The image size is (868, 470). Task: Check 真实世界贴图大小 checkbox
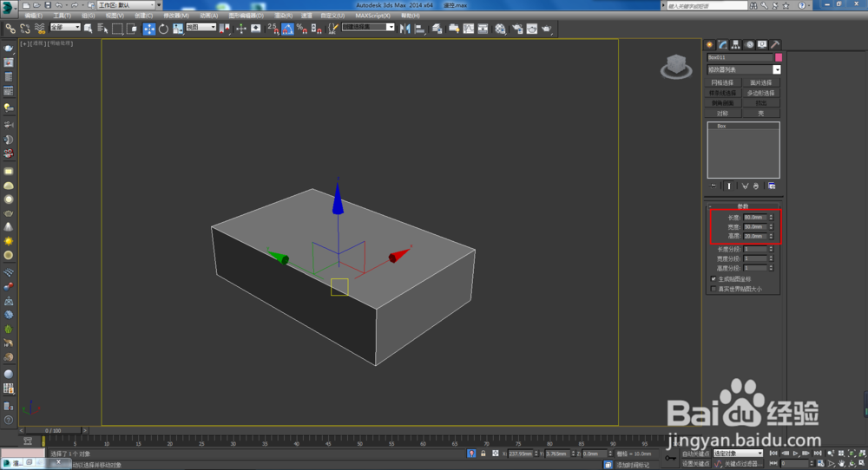[x=713, y=289]
